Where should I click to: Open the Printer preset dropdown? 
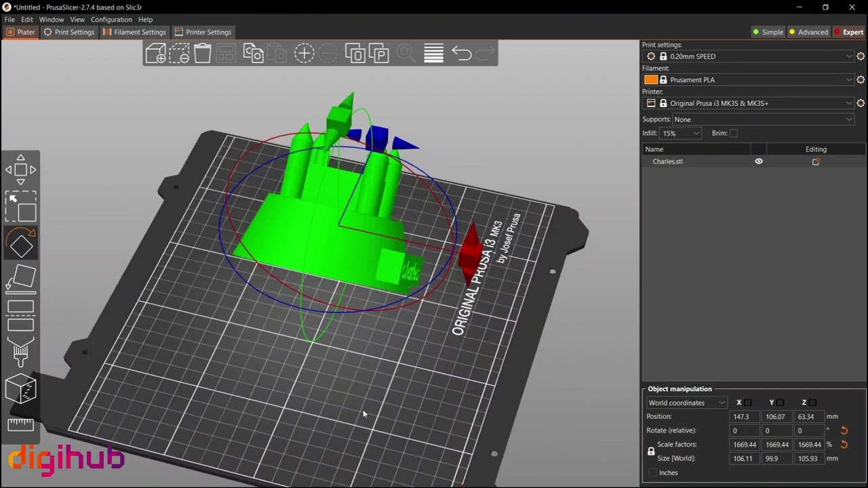[749, 103]
